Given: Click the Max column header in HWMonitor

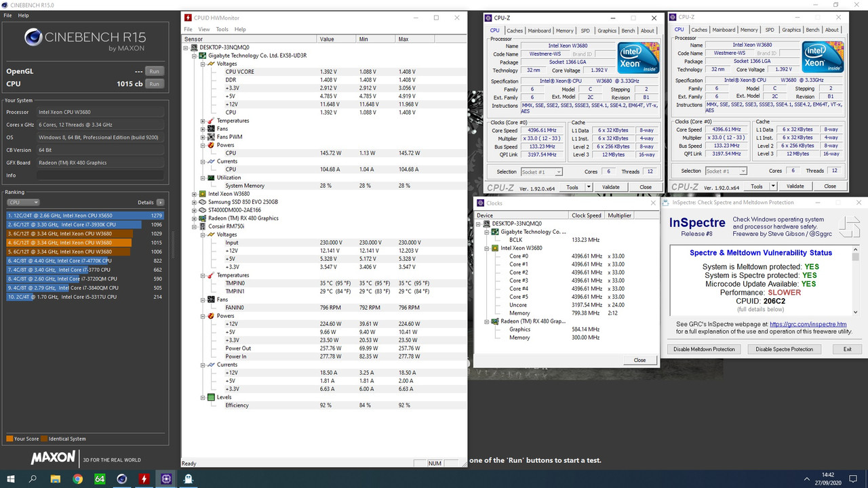Looking at the screenshot, I should tap(431, 39).
